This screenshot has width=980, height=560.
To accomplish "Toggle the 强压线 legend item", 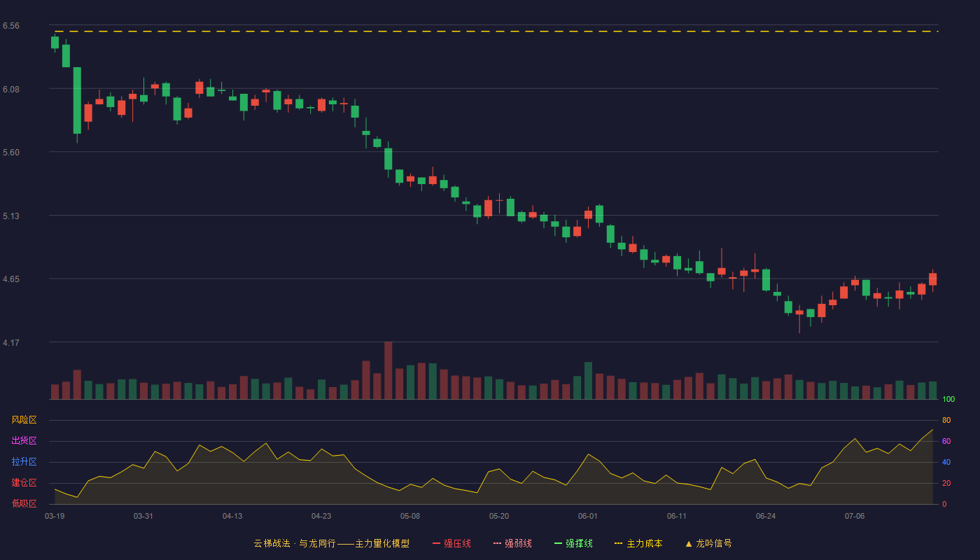I will point(451,543).
